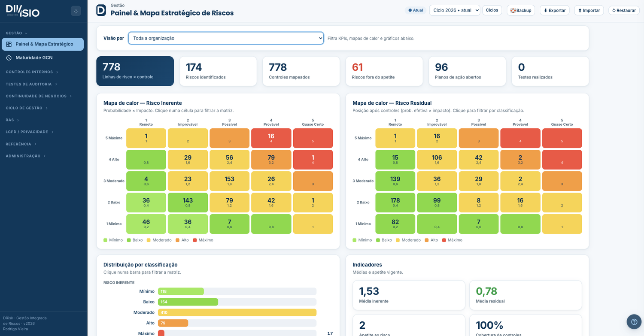Expand the CONTINUIDADE DE NEGÓCIOS section

(x=39, y=96)
